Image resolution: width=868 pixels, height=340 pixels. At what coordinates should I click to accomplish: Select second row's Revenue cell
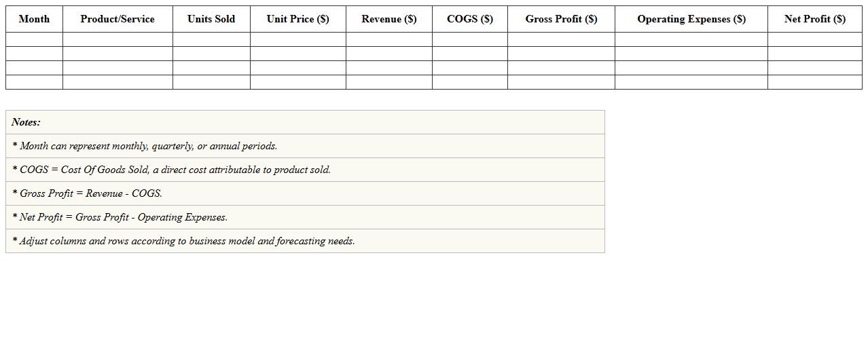point(388,54)
